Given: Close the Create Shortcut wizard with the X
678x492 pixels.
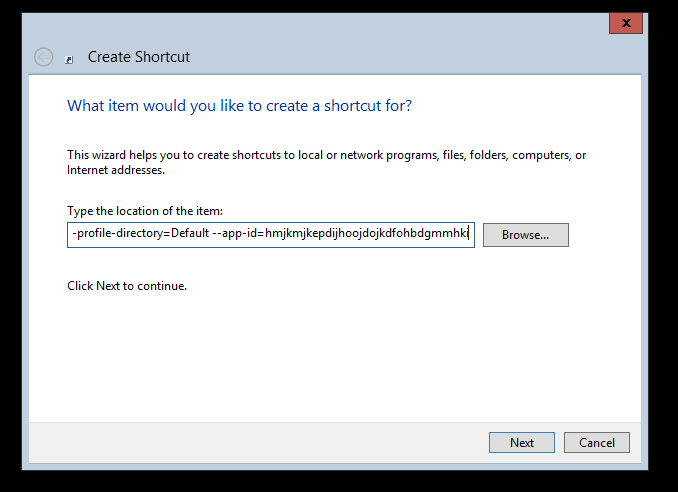Looking at the screenshot, I should point(626,23).
